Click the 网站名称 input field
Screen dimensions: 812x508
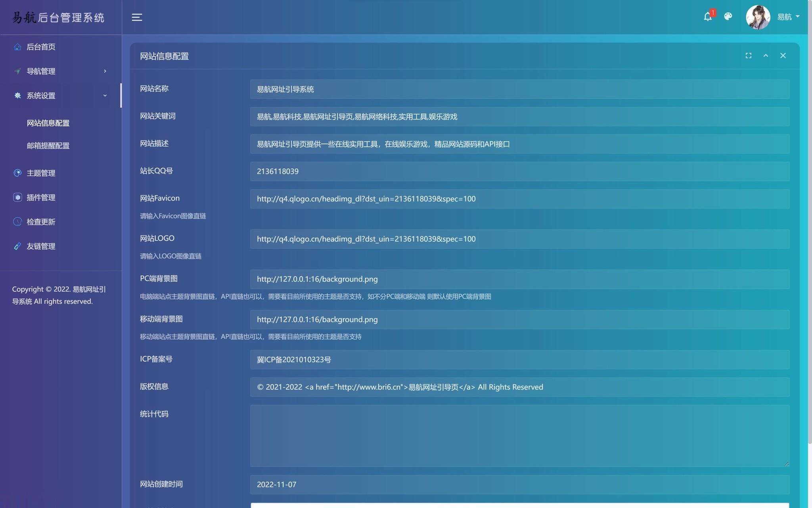pyautogui.click(x=519, y=89)
